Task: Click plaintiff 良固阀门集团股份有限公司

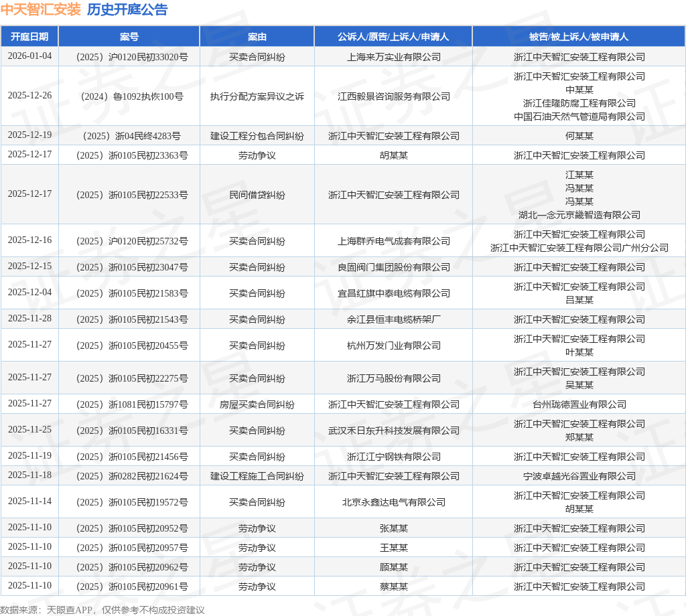Action: (x=394, y=267)
